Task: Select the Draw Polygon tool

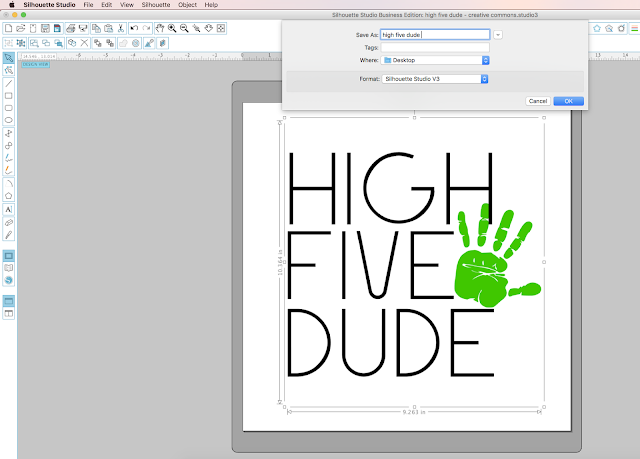Action: (x=9, y=196)
